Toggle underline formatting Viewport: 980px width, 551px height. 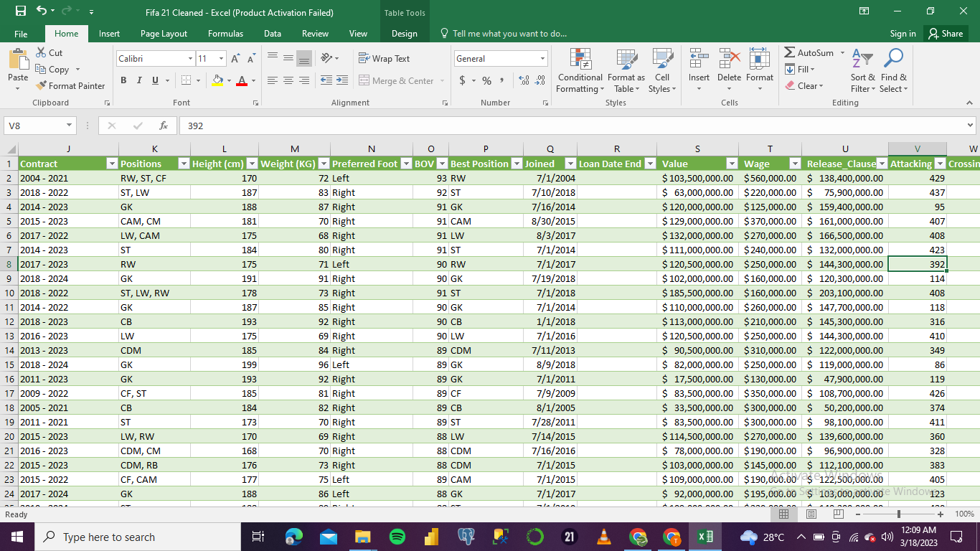point(153,80)
